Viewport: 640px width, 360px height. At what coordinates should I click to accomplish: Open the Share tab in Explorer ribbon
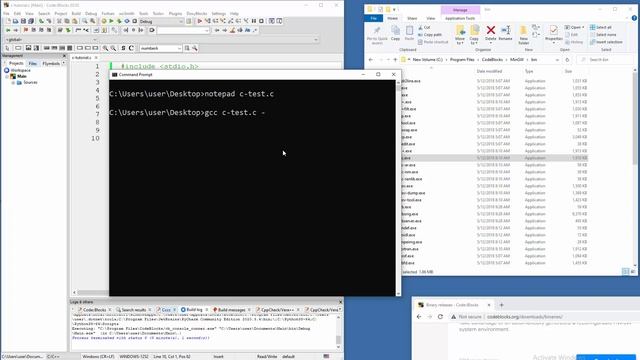tap(412, 18)
